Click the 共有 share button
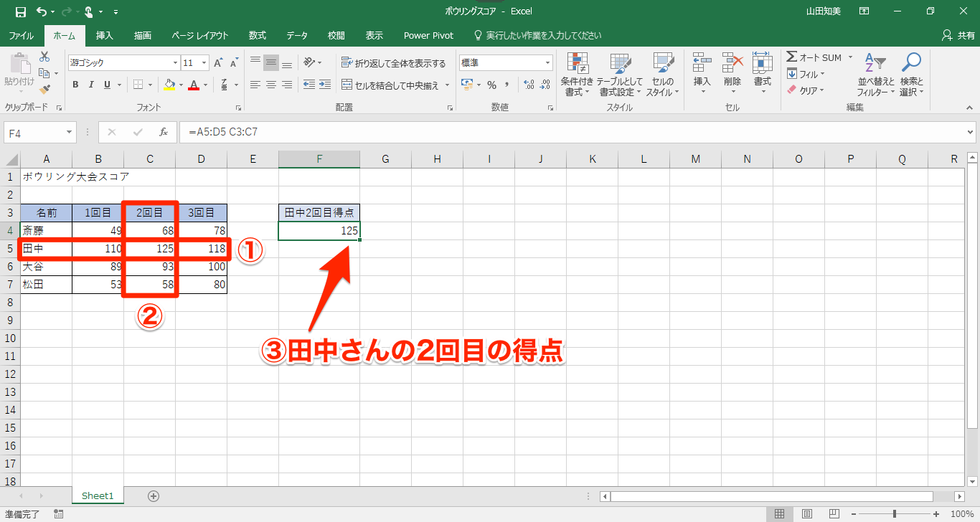 click(x=958, y=35)
